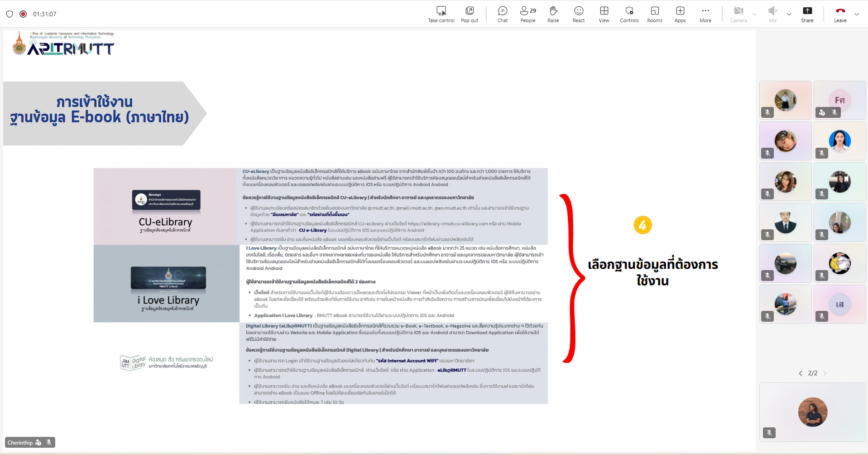Open the React emoji menu
Viewport: 868px width, 455px height.
pyautogui.click(x=578, y=14)
